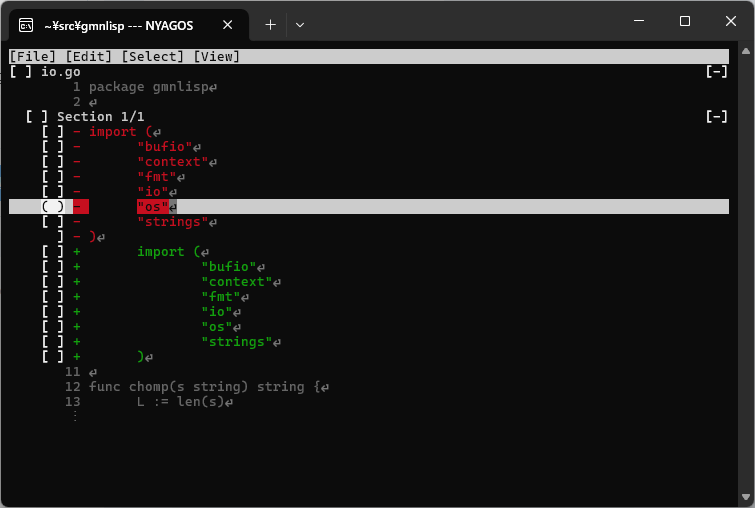This screenshot has width=755, height=508.
Task: Open the [Select] menu
Action: 153,56
